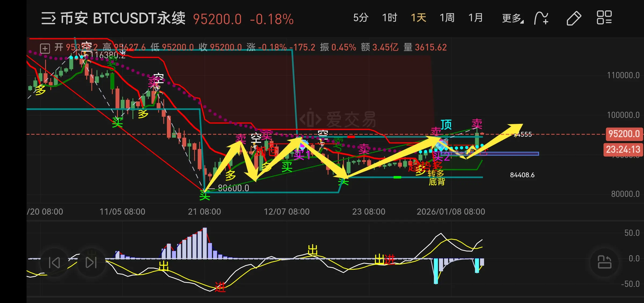Click the 顶 top signal marker

446,125
